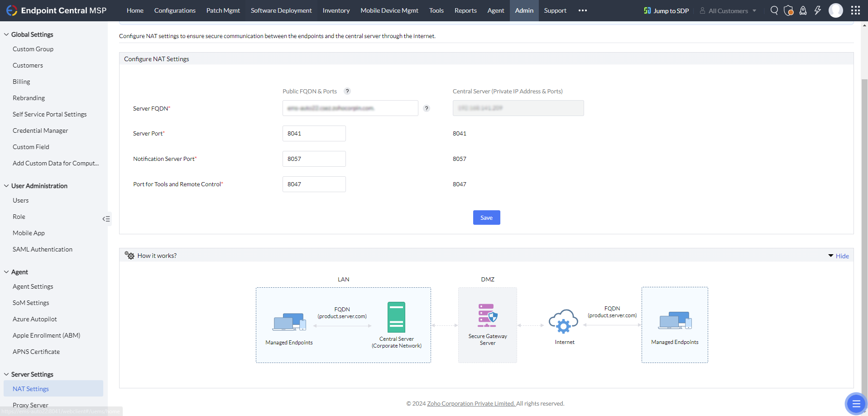Open the Home tab

pyautogui.click(x=135, y=10)
